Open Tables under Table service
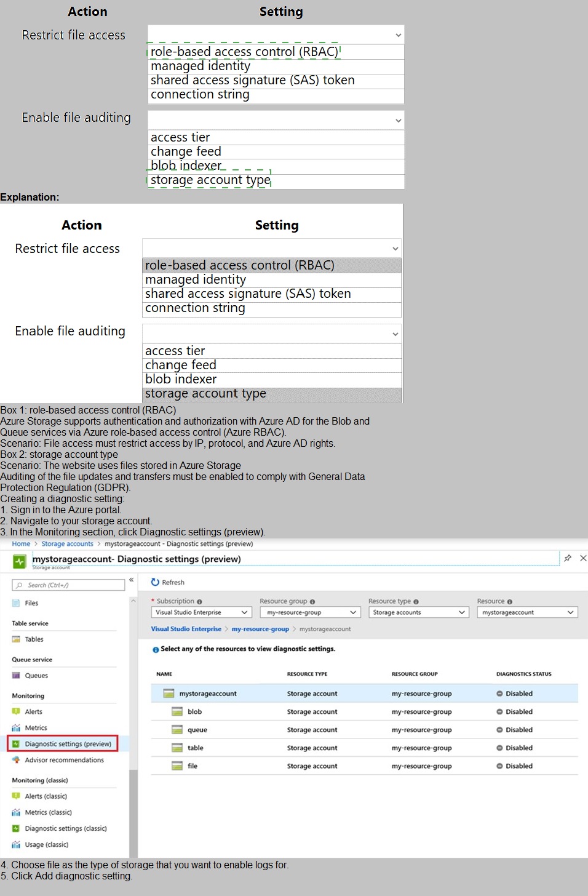The image size is (588, 896). 34,639
